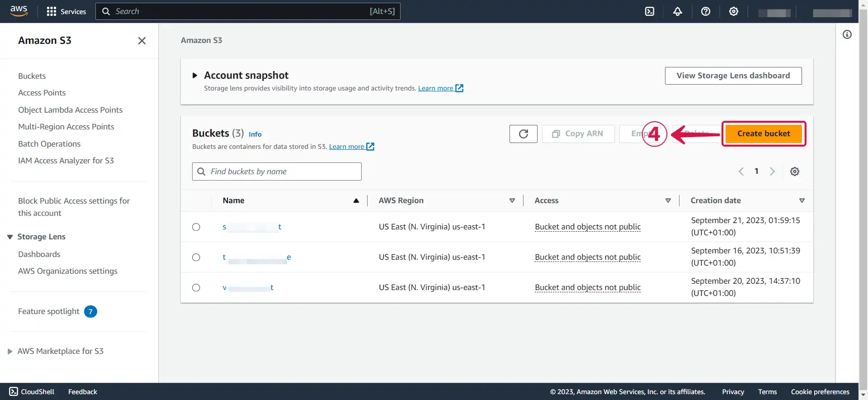Select radio for bucket created September 20
This screenshot has height=400, width=868.
196,288
